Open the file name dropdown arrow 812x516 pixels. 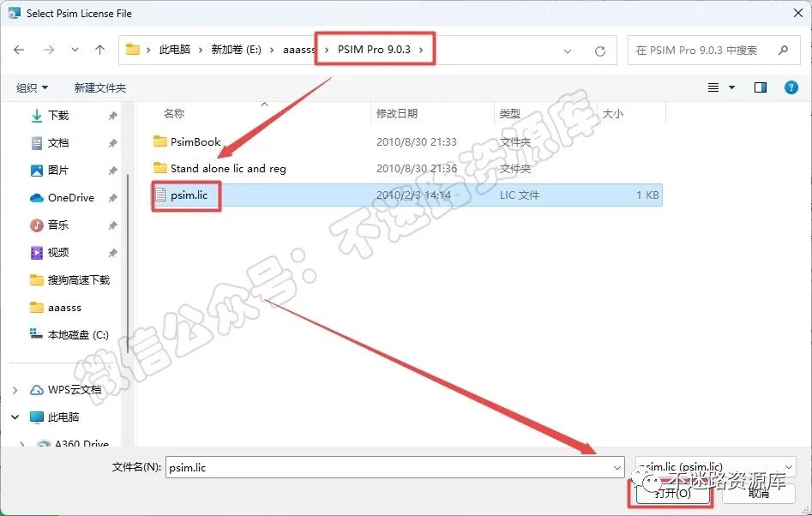click(617, 468)
